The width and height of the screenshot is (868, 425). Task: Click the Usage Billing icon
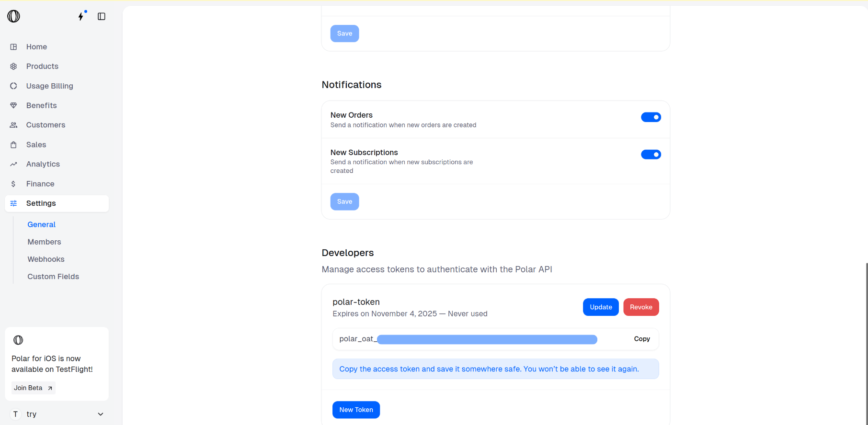13,86
